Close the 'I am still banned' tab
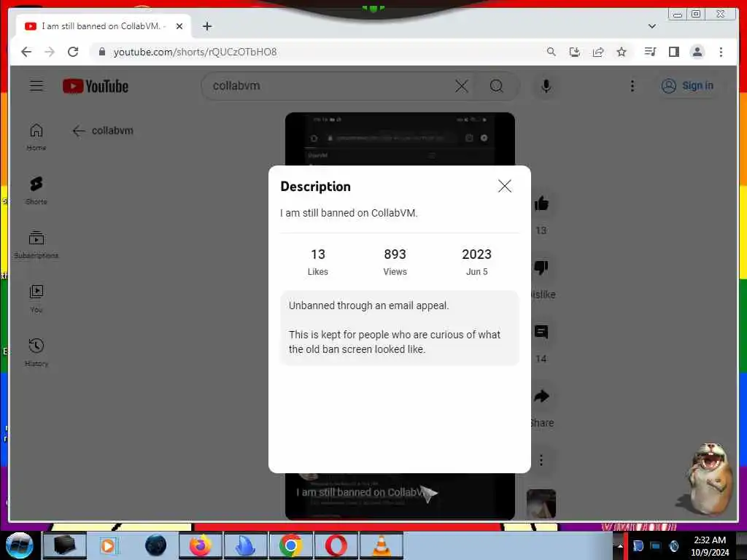Viewport: 747px width, 560px height. tap(179, 26)
